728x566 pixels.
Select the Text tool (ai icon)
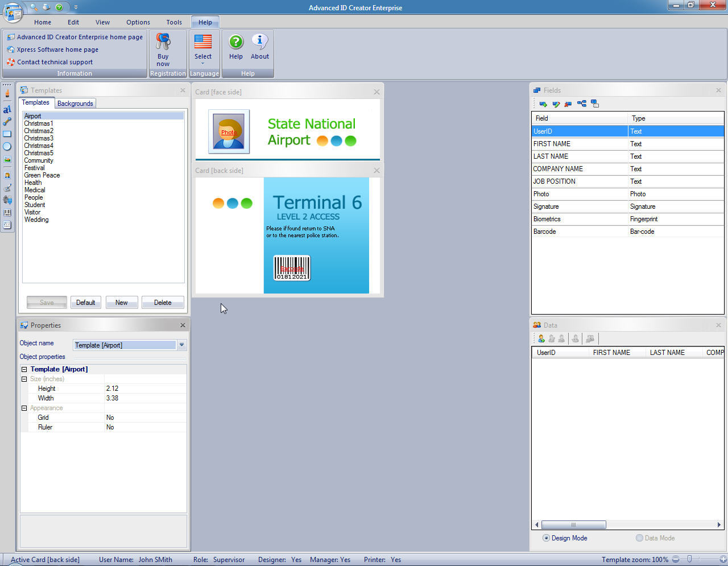(7, 109)
